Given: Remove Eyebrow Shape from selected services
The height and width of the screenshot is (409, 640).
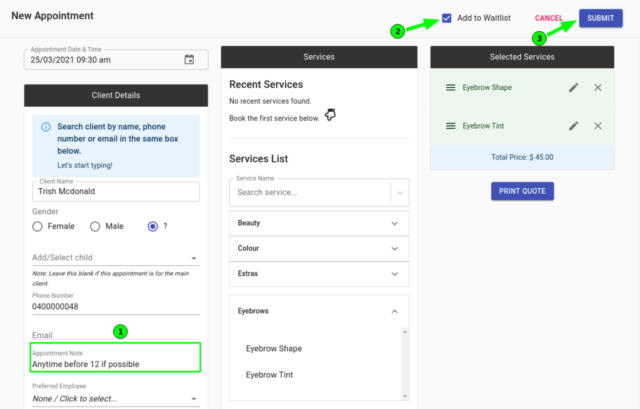Looking at the screenshot, I should click(x=598, y=88).
